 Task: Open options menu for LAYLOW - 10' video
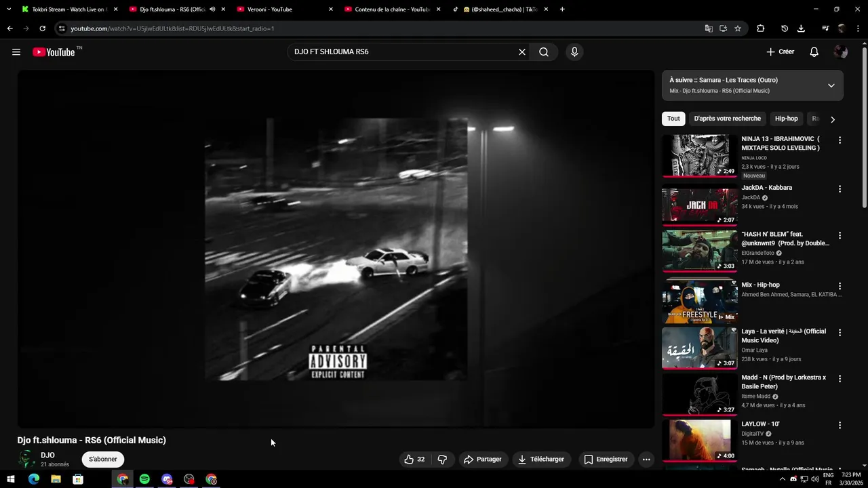click(x=840, y=426)
